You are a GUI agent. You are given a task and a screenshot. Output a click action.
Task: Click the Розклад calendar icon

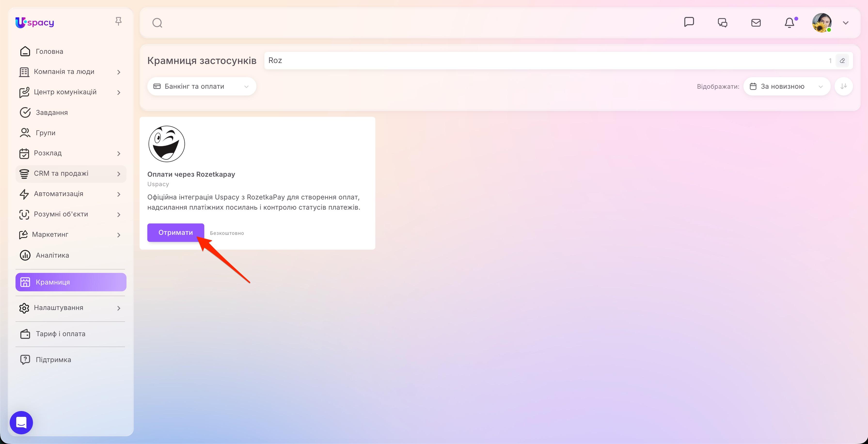coord(24,154)
